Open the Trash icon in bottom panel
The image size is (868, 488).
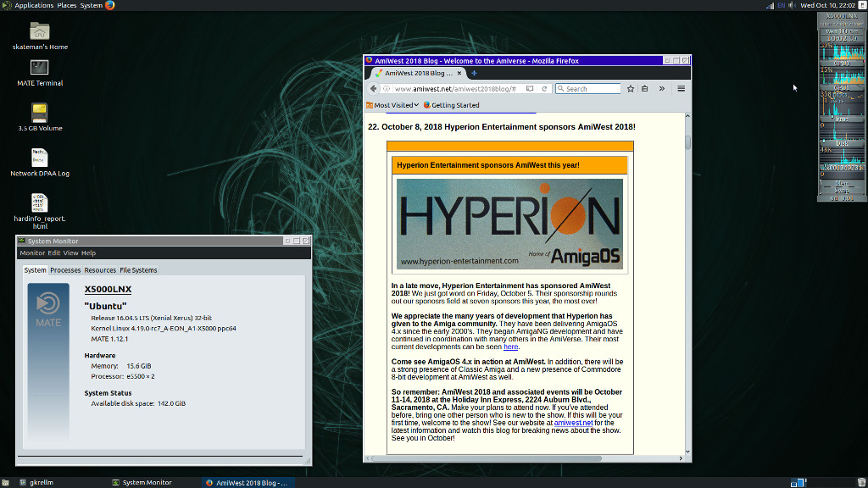[x=862, y=482]
